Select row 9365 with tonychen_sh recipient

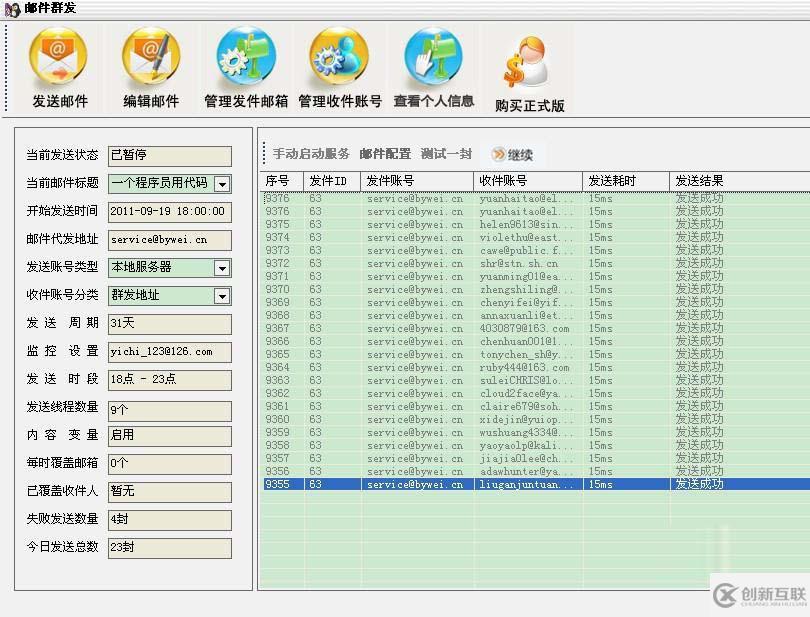pyautogui.click(x=535, y=354)
